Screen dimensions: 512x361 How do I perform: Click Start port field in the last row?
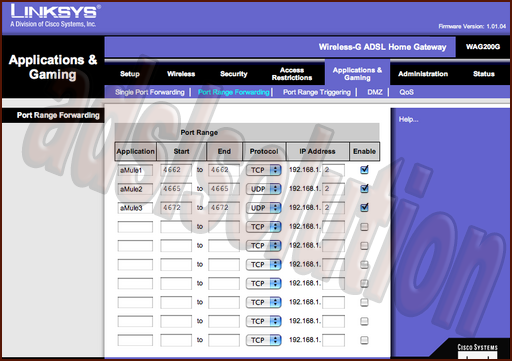[x=176, y=340]
